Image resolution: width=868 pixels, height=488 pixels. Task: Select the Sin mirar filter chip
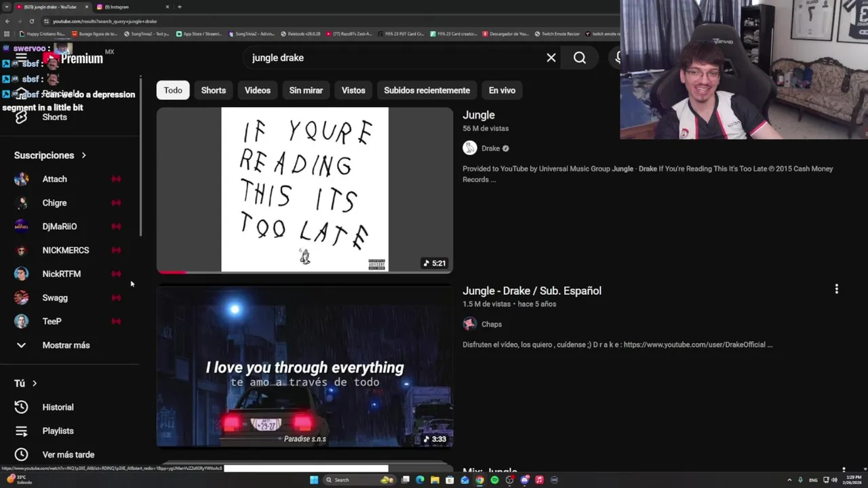coord(306,90)
